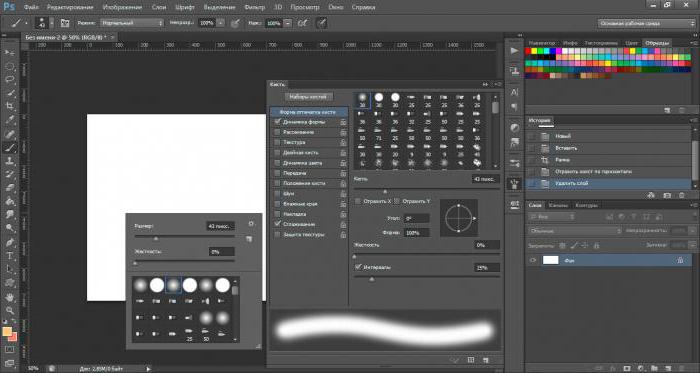
Task: Open the layer blend mode dropdown Обычные
Action: 575,231
